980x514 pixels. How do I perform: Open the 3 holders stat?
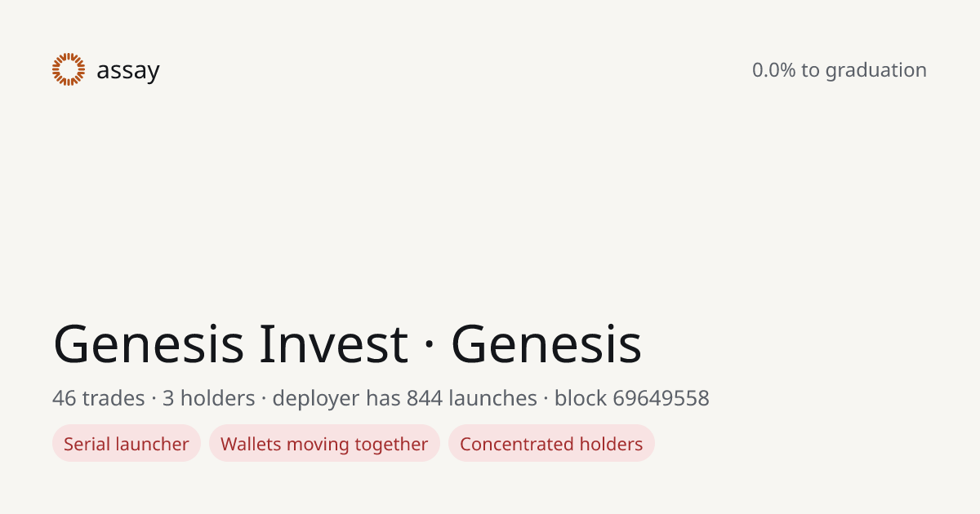pos(209,398)
